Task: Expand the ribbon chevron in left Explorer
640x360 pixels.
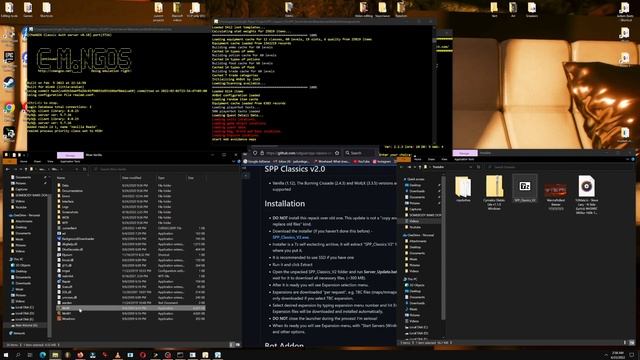Action: pyautogui.click(x=233, y=162)
